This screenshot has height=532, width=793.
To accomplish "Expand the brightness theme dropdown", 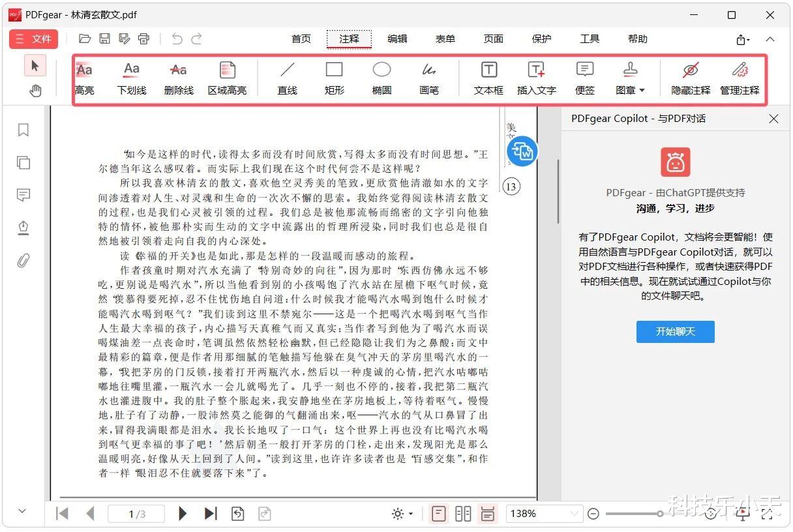I will point(402,514).
